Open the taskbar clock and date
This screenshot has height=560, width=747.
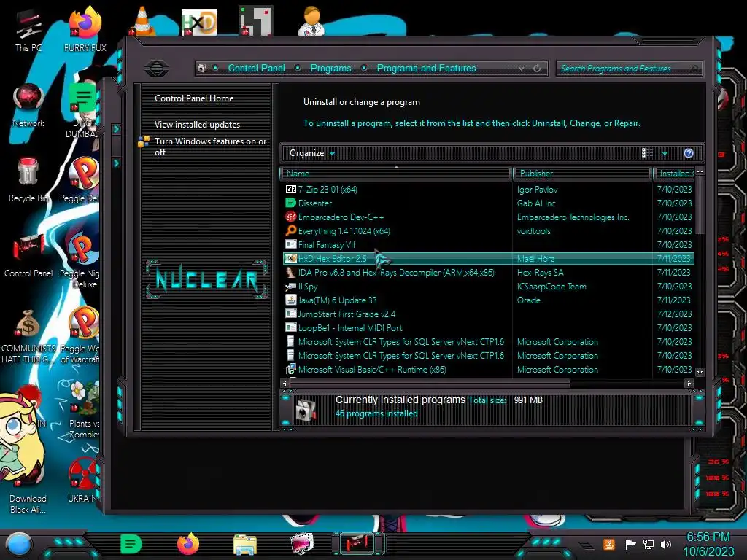pyautogui.click(x=708, y=544)
